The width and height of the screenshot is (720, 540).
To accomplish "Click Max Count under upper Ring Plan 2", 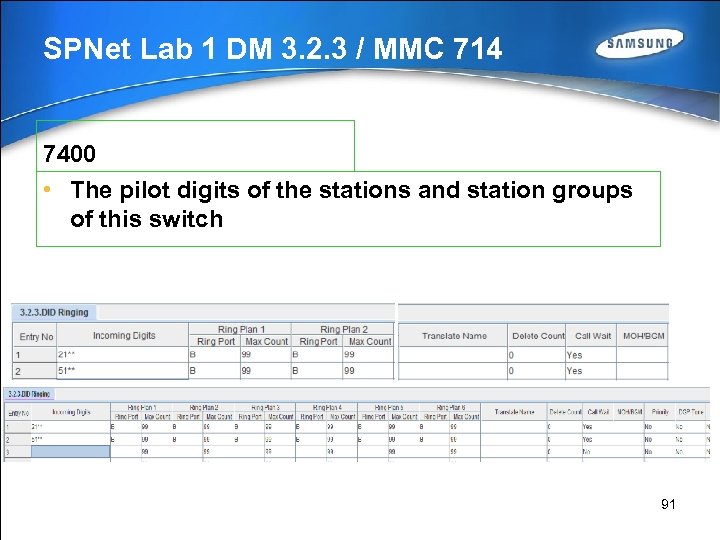I will coord(369,341).
